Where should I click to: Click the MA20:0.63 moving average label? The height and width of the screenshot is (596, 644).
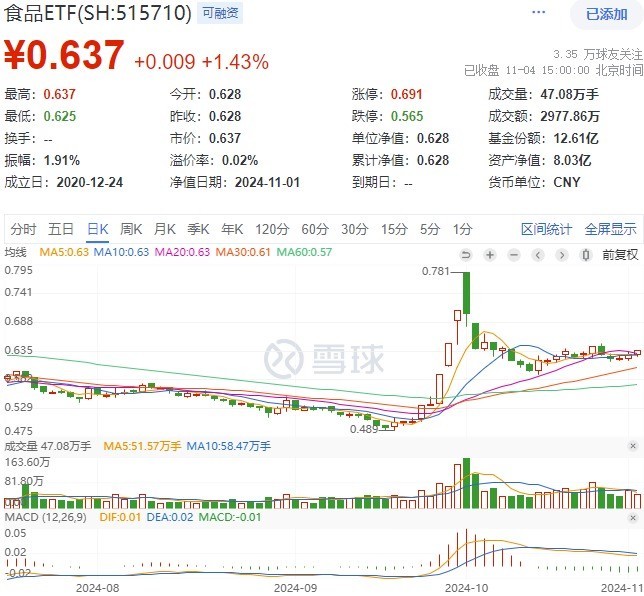click(x=182, y=252)
